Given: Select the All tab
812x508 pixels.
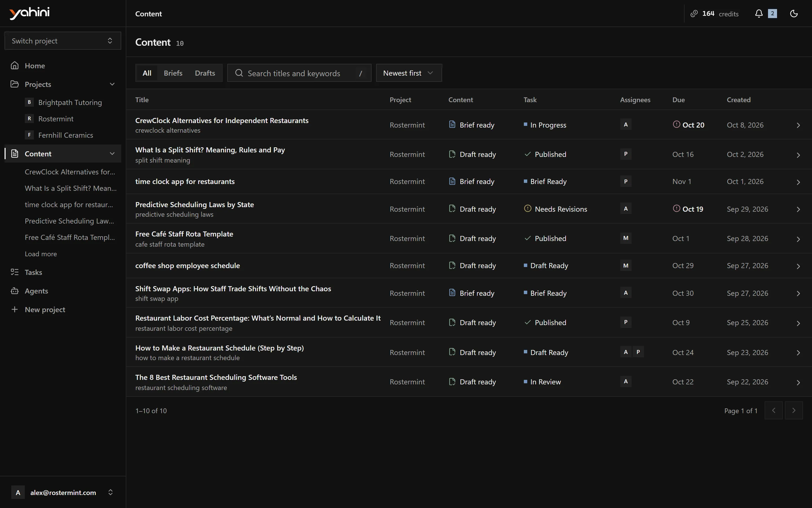Looking at the screenshot, I should [x=147, y=73].
